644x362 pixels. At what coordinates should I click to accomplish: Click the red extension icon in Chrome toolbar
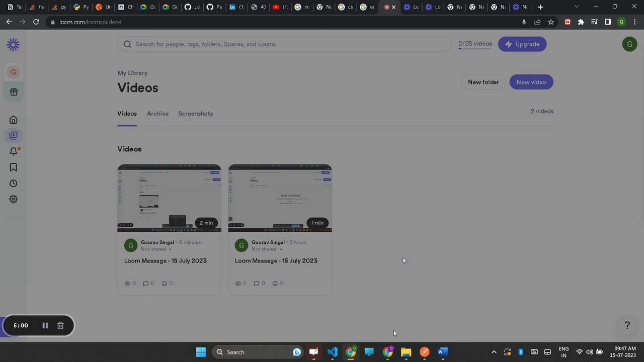(568, 22)
